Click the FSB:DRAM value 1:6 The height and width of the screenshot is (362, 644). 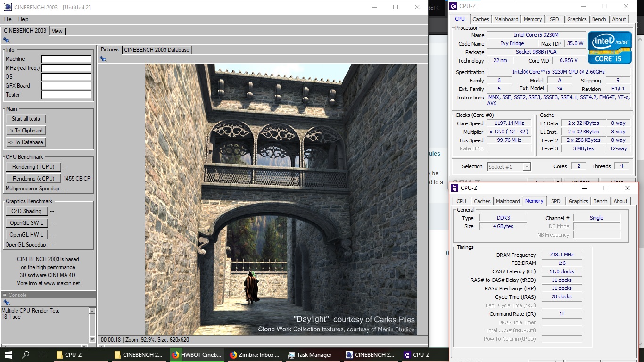(561, 263)
